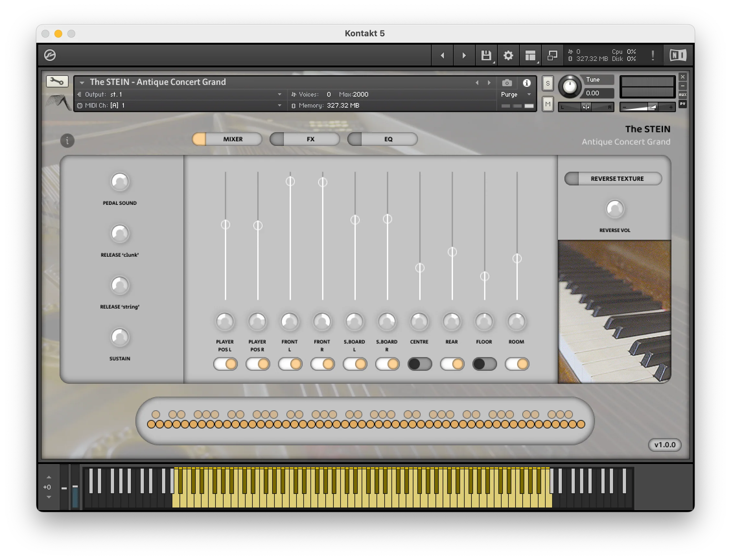Image resolution: width=731 pixels, height=560 pixels.
Task: Enable the CENTRE mic switch
Action: pyautogui.click(x=420, y=364)
